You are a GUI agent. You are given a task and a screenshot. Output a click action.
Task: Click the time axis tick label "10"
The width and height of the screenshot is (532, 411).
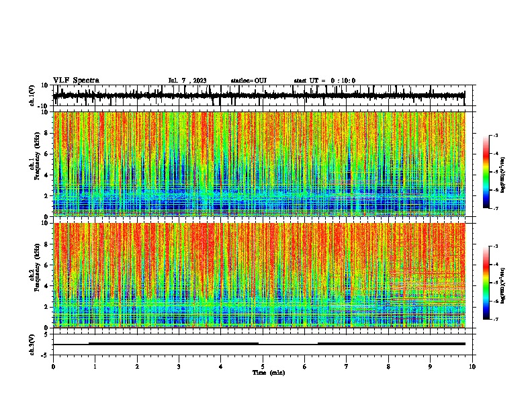click(472, 366)
